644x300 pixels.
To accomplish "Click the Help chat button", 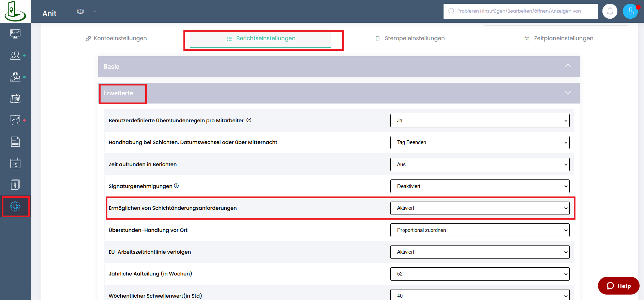I will coord(618,286).
